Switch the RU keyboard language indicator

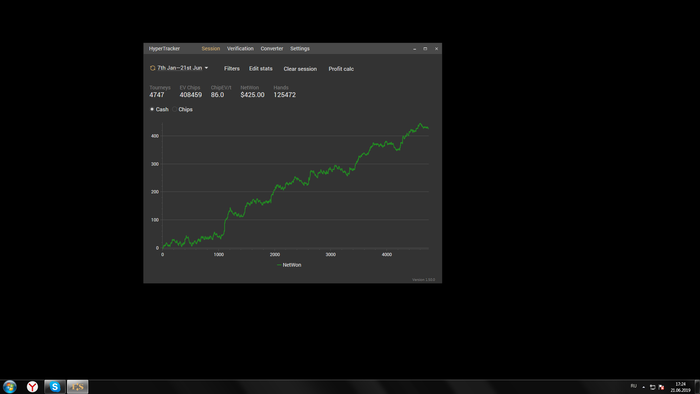(x=633, y=386)
